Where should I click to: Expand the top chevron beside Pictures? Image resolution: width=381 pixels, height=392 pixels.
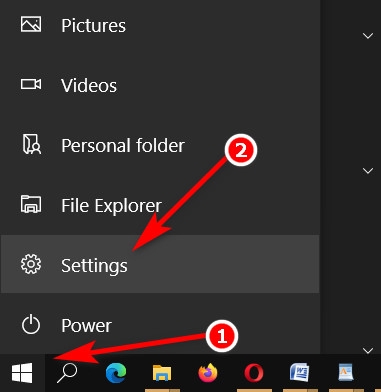pos(368,36)
